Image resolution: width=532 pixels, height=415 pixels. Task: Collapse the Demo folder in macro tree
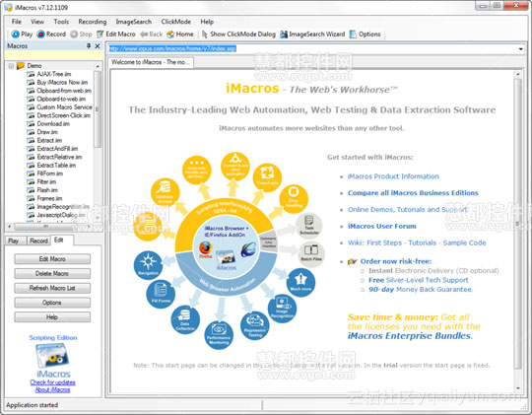[x=11, y=65]
